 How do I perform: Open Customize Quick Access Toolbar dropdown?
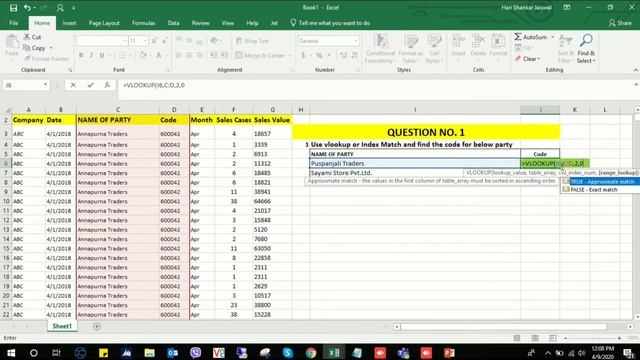pos(74,8)
